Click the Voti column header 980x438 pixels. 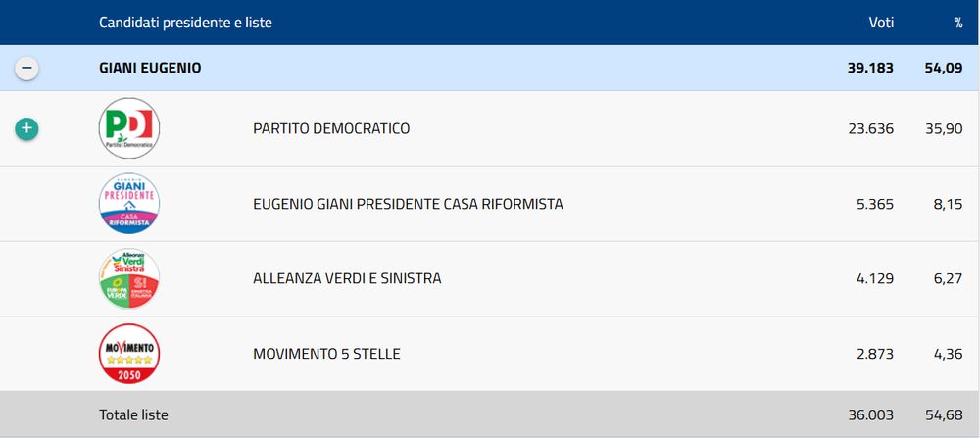coord(881,23)
